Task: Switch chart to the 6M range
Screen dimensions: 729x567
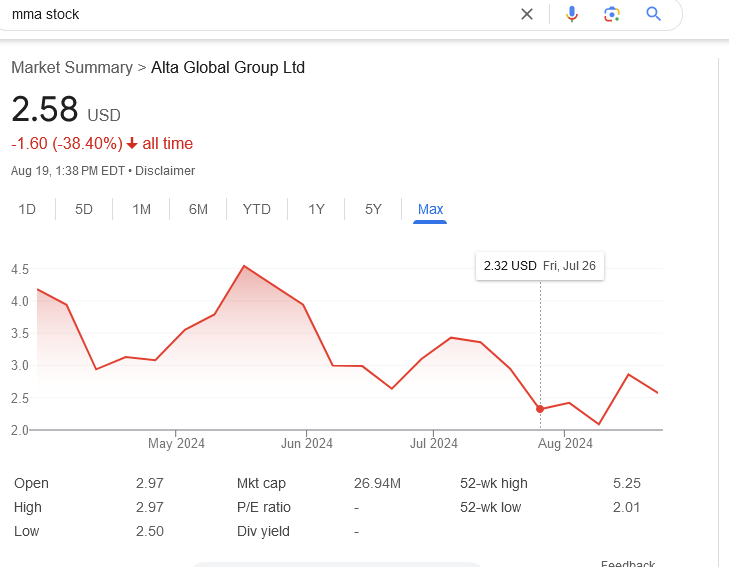Action: (198, 209)
